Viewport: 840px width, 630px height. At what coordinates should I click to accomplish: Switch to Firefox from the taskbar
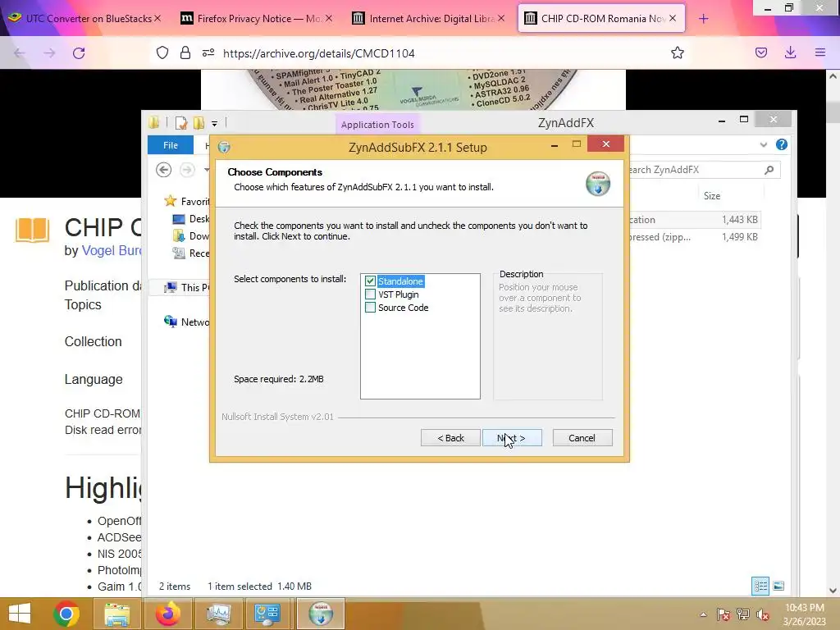(x=167, y=614)
